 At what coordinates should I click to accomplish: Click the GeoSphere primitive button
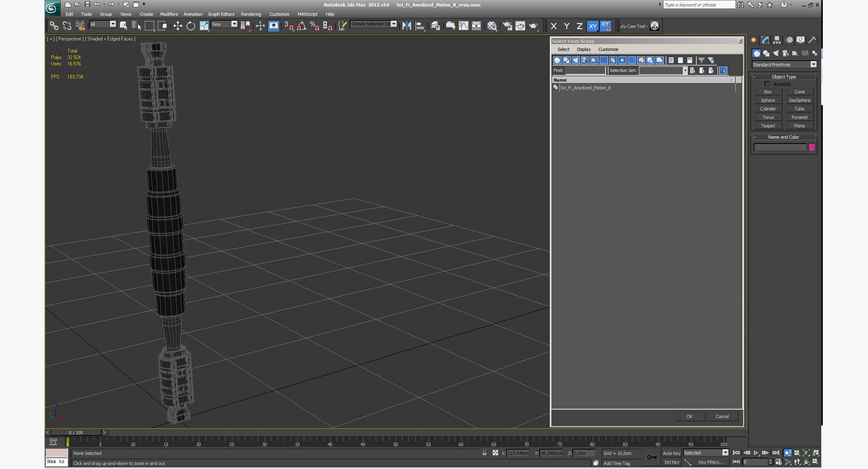tap(799, 100)
